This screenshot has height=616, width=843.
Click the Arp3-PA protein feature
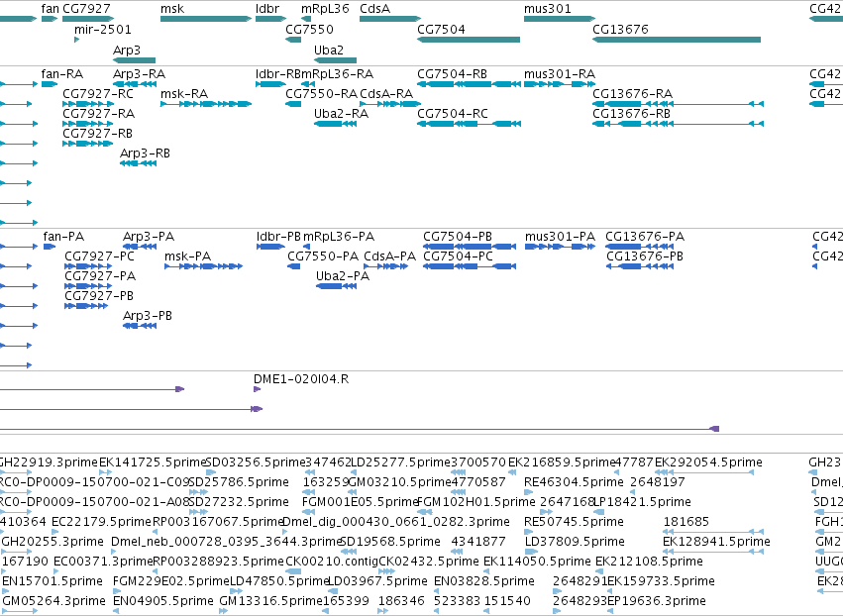(x=140, y=247)
